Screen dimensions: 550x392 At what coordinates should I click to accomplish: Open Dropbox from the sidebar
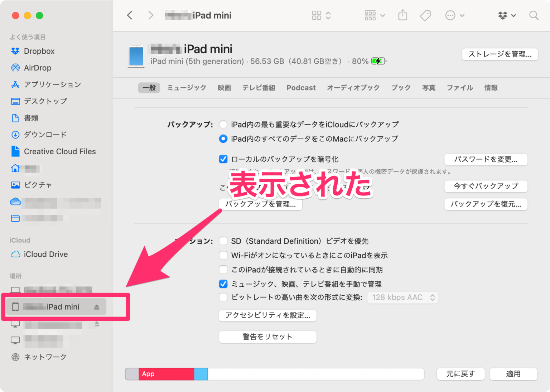click(x=39, y=51)
